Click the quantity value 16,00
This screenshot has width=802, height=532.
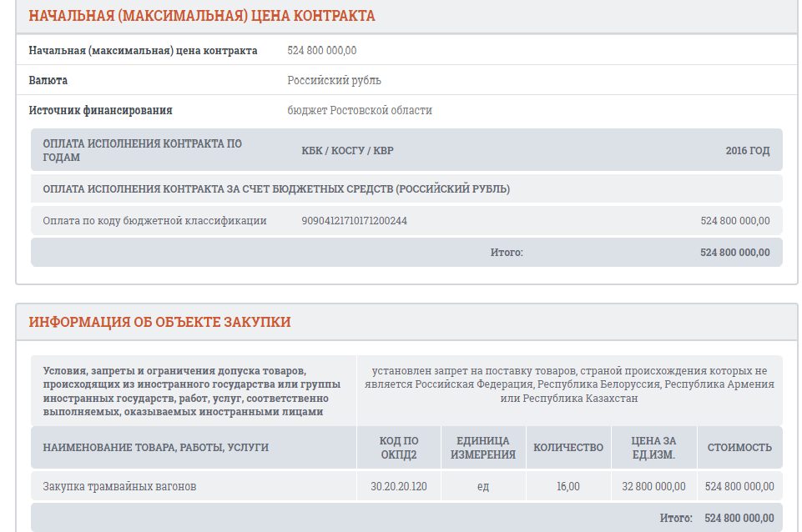pyautogui.click(x=567, y=486)
